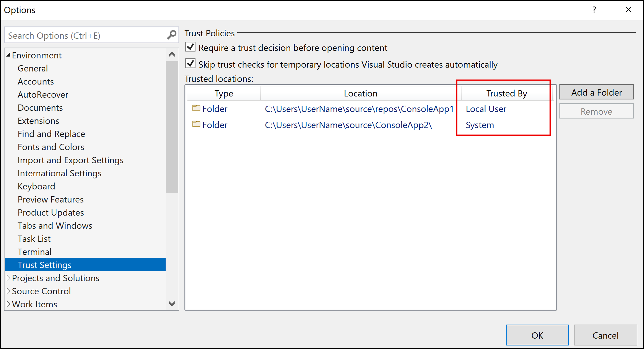Click the ConsoleApp2 folder icon
Screen dimensions: 644x349
coord(196,125)
